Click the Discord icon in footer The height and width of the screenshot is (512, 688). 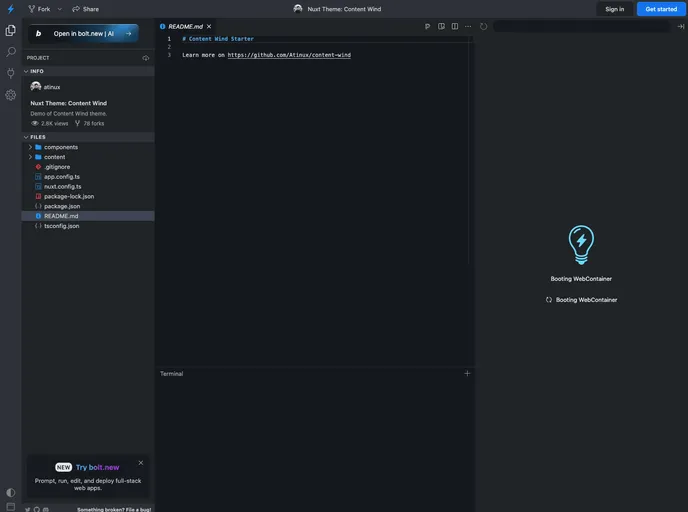pyautogui.click(x=46, y=509)
